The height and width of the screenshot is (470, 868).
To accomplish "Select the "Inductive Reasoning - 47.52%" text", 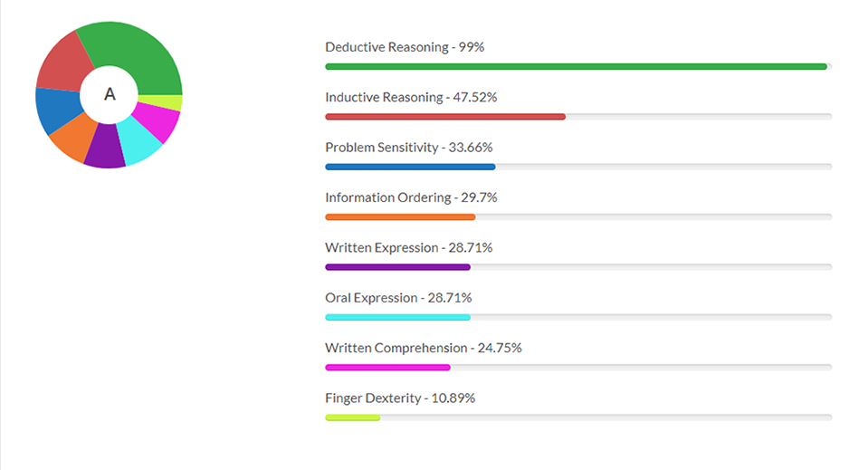I will coord(411,97).
